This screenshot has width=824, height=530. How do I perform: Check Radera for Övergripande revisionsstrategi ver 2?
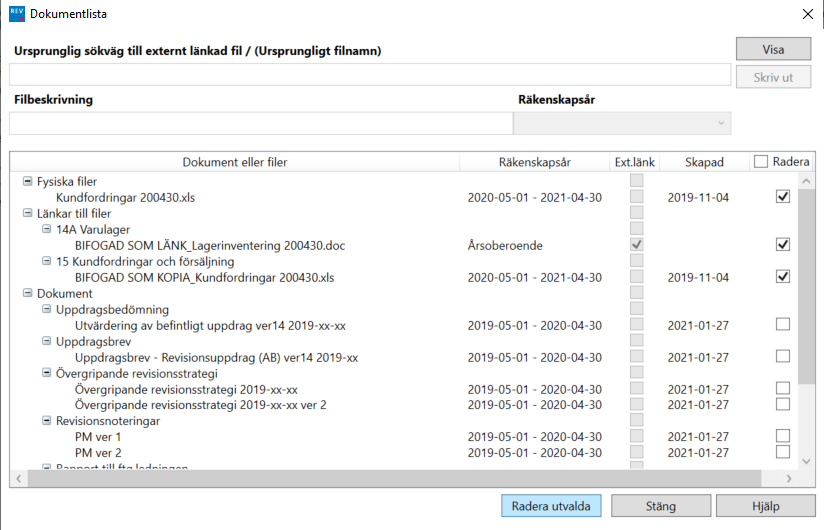tap(782, 404)
